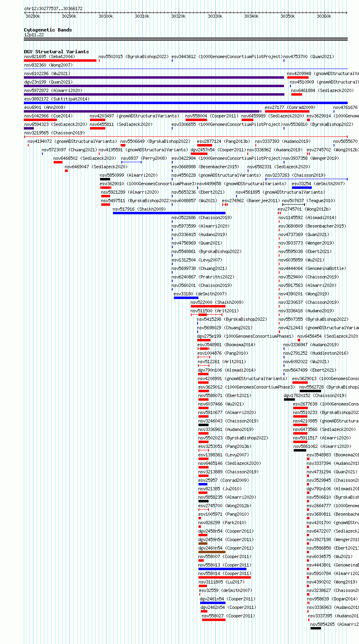Open variant nsv826299 (Park2010) label
The height and width of the screenshot is (644, 359).
(223, 523)
